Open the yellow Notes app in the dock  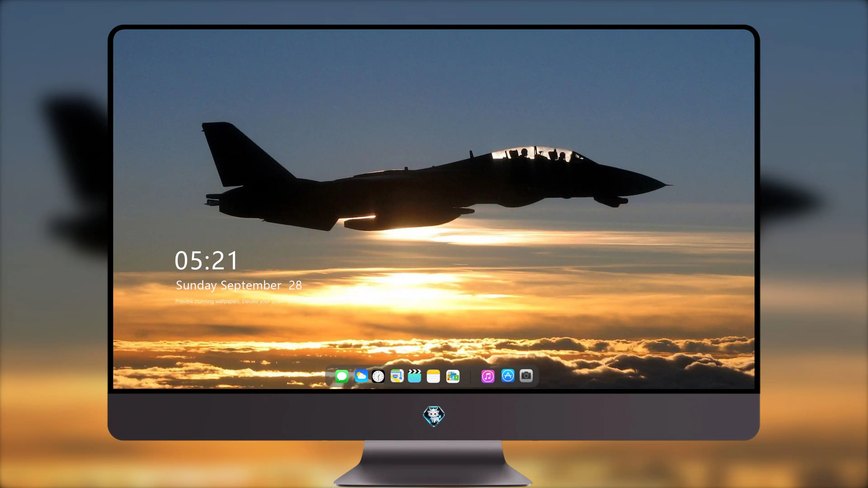[x=433, y=376]
